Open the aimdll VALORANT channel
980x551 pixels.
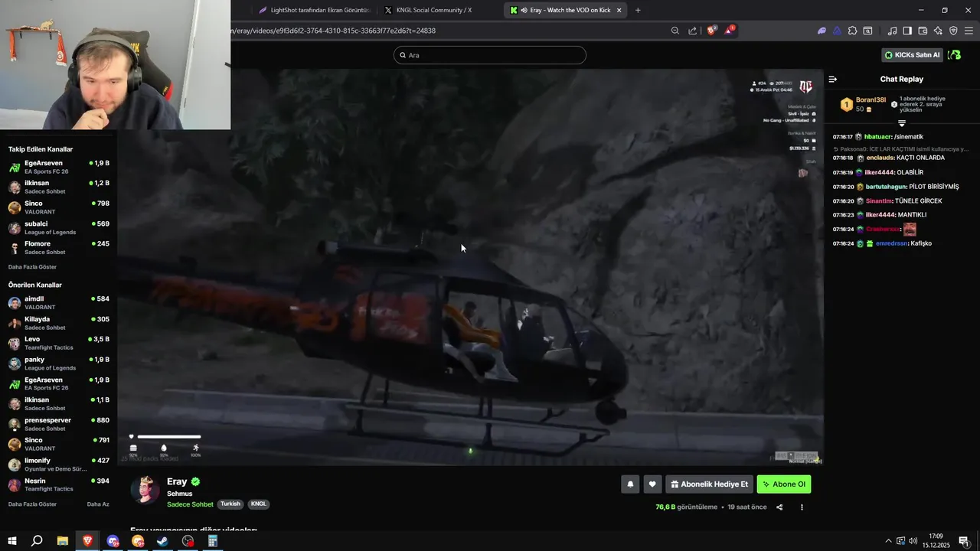click(x=59, y=302)
